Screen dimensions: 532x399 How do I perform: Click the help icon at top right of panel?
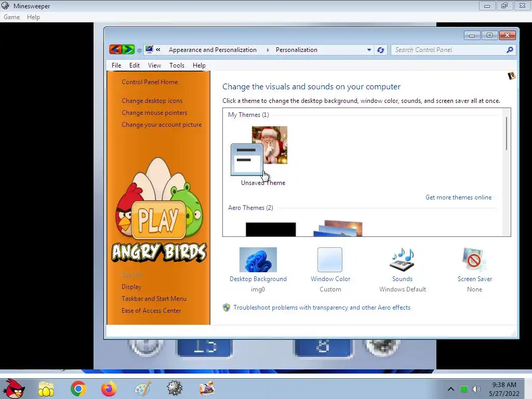pyautogui.click(x=511, y=76)
